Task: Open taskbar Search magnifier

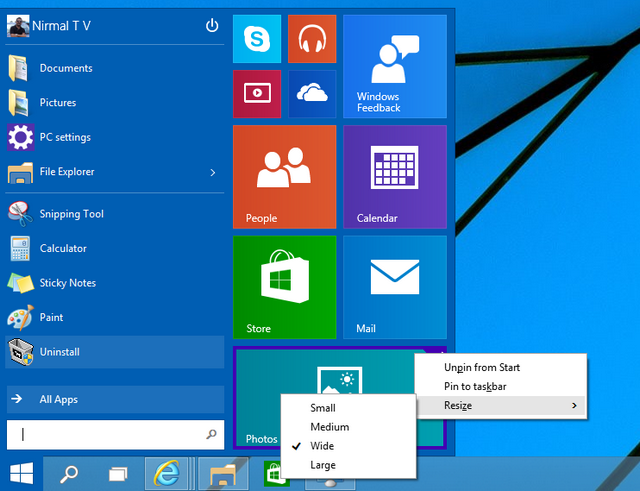Action: point(69,474)
